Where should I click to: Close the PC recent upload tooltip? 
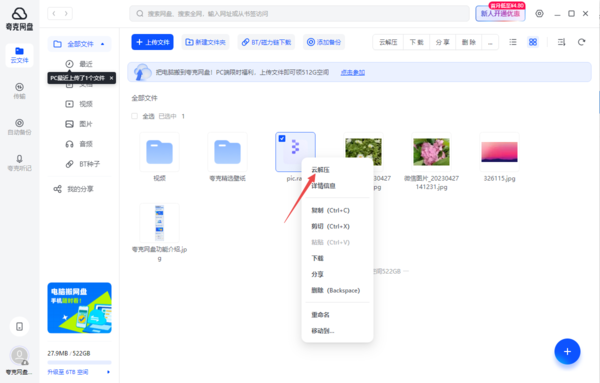(x=111, y=78)
